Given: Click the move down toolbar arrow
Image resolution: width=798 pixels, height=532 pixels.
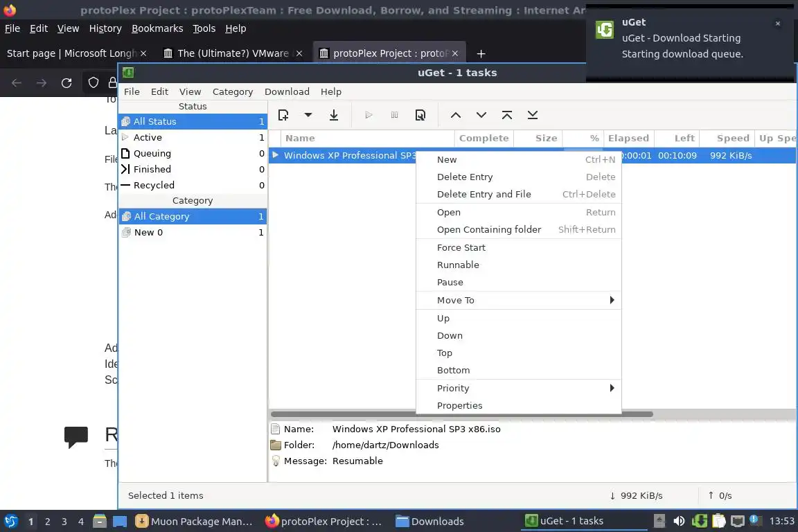Looking at the screenshot, I should coord(481,115).
